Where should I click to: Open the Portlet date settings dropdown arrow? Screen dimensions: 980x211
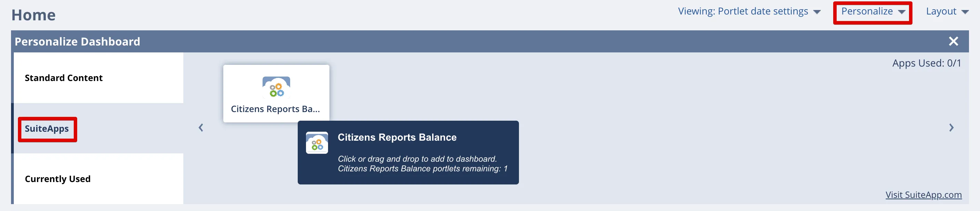pos(817,12)
